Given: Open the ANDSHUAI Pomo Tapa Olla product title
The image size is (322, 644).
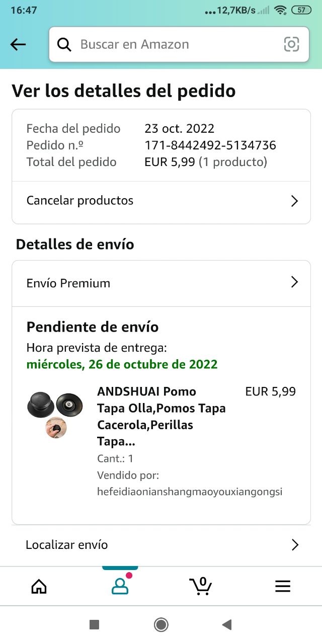Looking at the screenshot, I should [x=161, y=416].
